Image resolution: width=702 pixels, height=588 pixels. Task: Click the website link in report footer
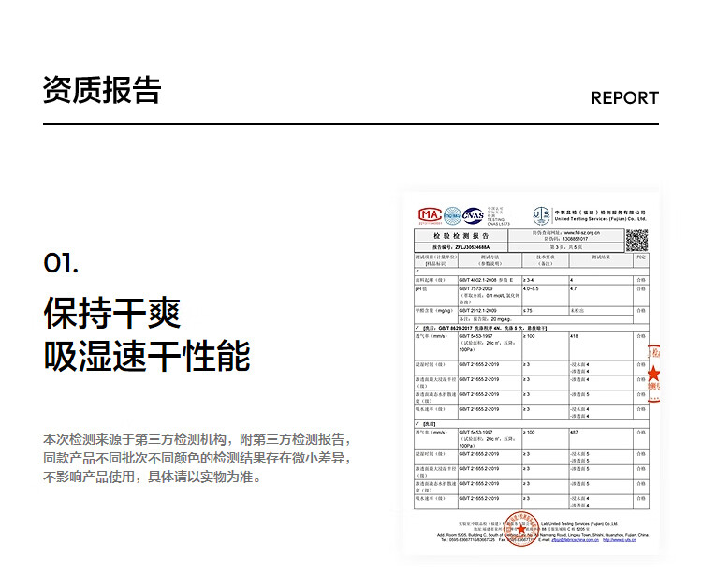pyautogui.click(x=620, y=540)
